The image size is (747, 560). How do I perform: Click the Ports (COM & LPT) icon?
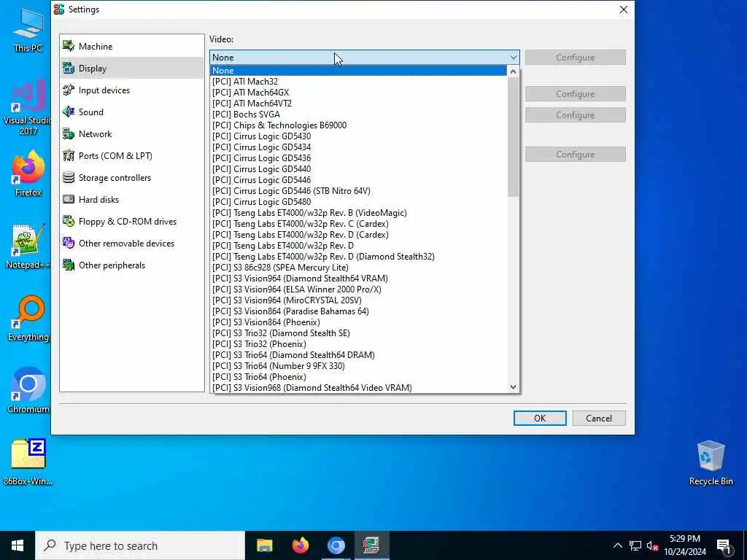click(x=69, y=156)
